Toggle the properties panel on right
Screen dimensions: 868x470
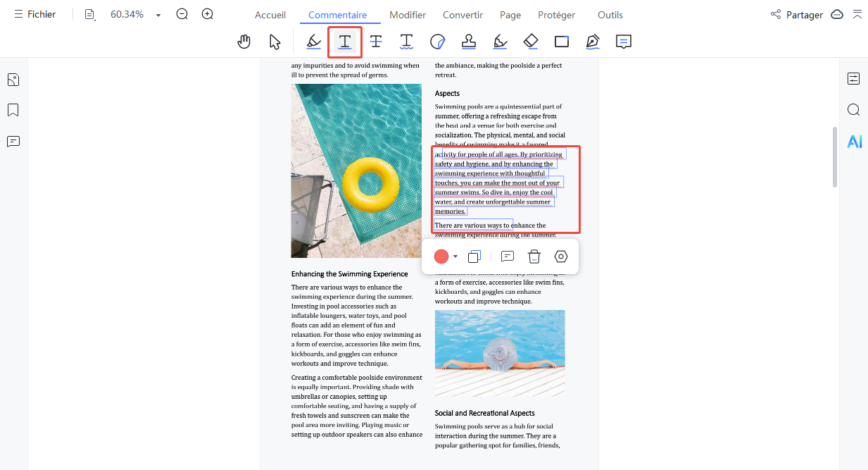click(853, 79)
